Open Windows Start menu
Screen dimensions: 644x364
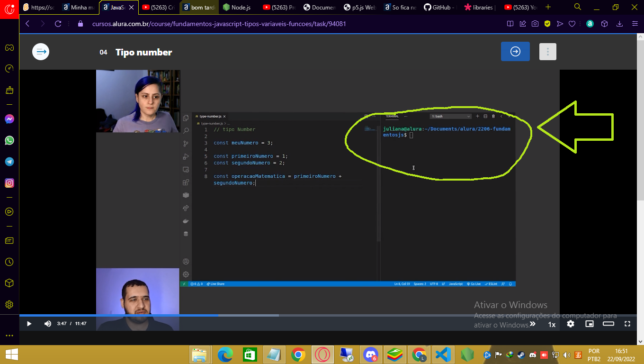tap(11, 354)
